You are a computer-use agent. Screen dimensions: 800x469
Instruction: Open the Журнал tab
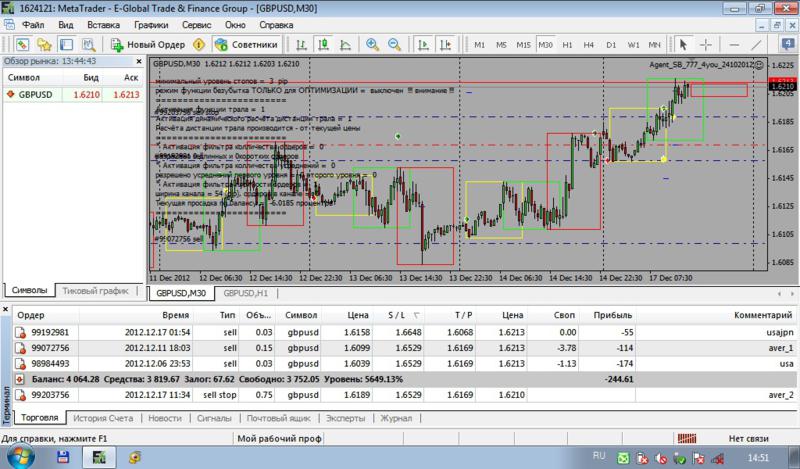pos(396,418)
